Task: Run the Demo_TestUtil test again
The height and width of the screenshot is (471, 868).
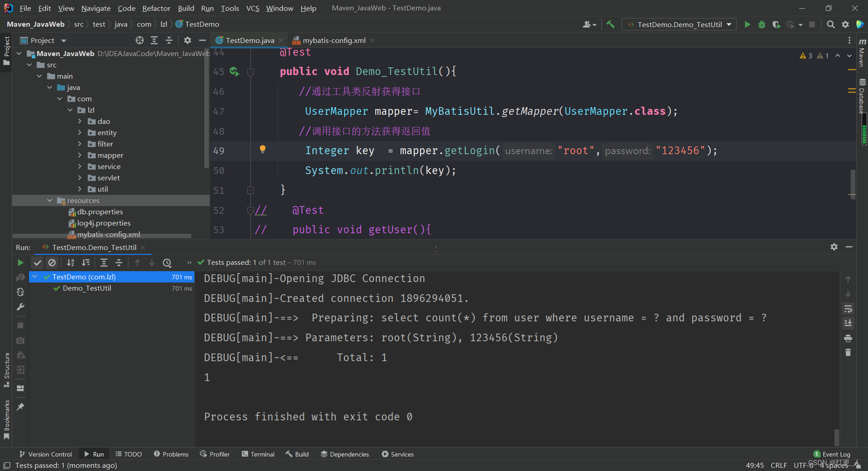Action: pyautogui.click(x=20, y=263)
